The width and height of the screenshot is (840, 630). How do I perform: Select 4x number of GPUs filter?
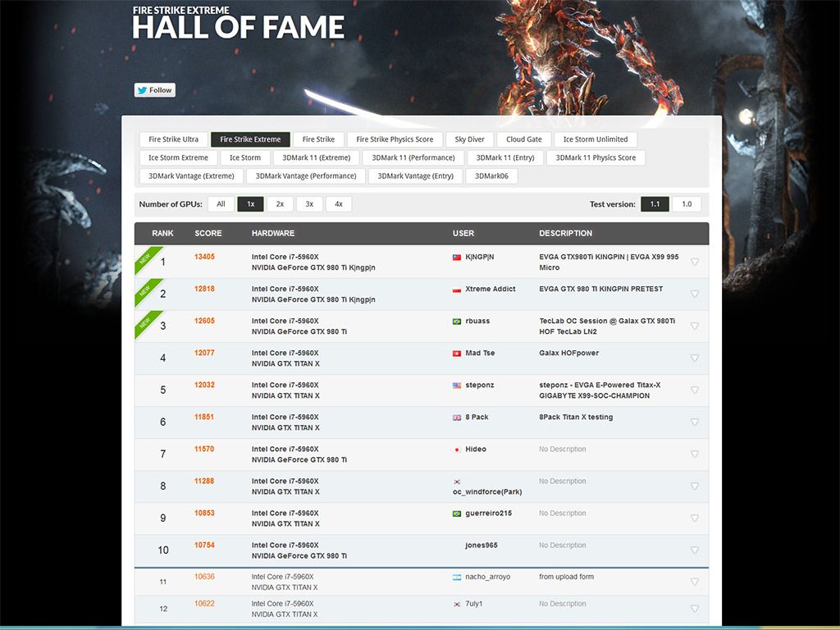tap(338, 204)
